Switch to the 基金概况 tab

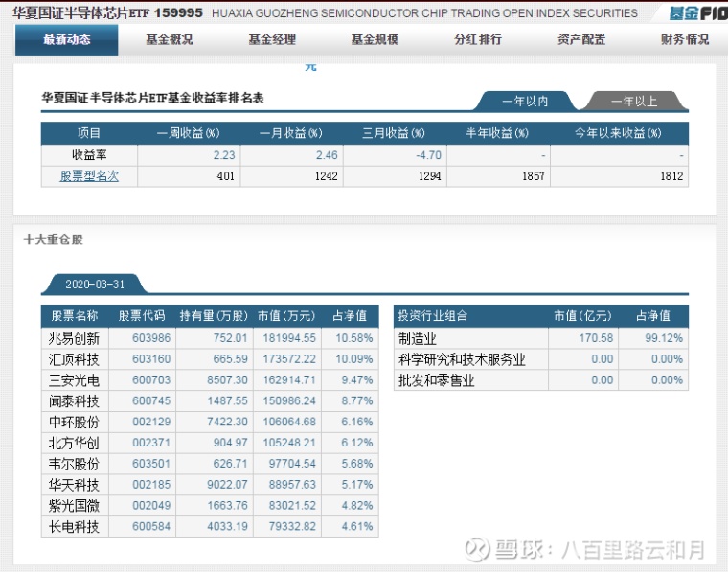point(170,39)
